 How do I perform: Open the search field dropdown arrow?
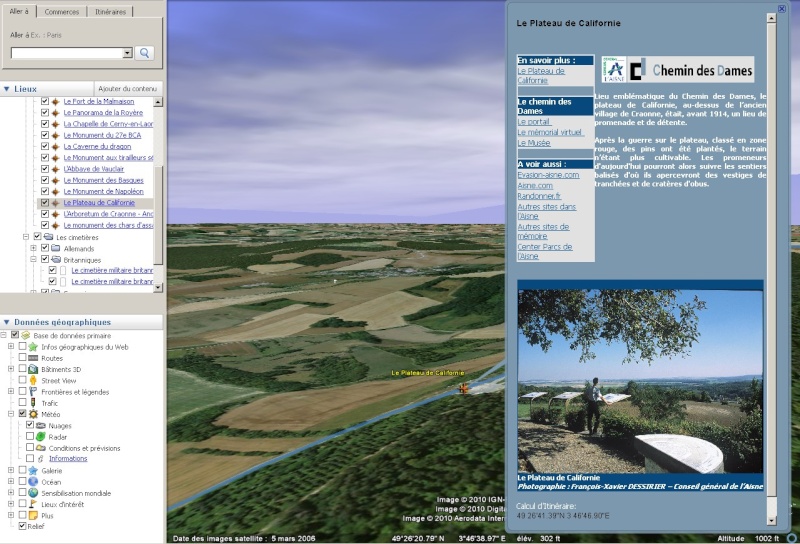coord(128,53)
